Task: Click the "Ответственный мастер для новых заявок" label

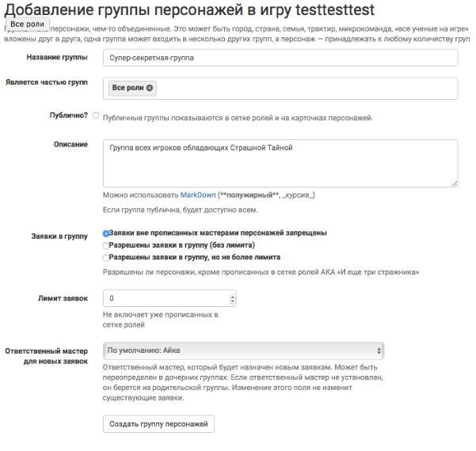Action: point(47,354)
